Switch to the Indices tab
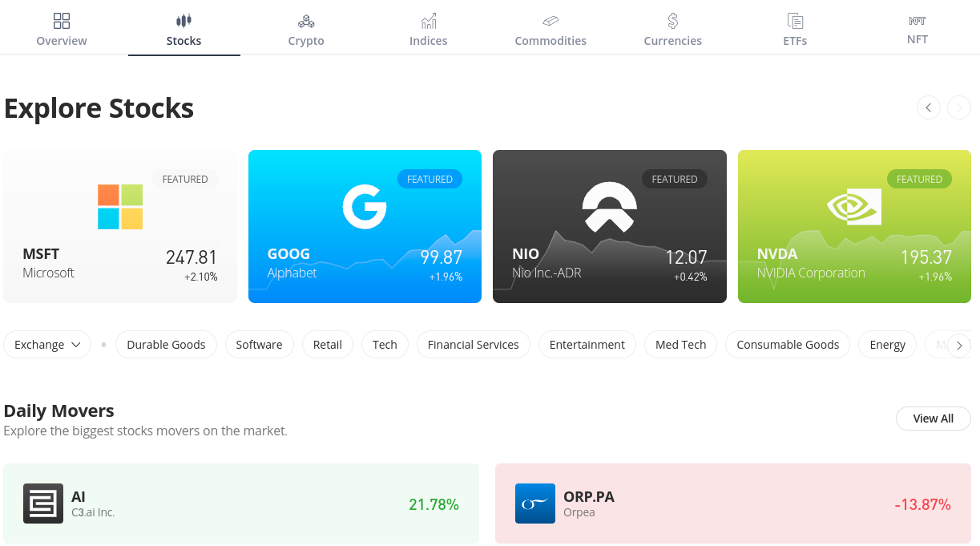980x546 pixels. point(429,30)
